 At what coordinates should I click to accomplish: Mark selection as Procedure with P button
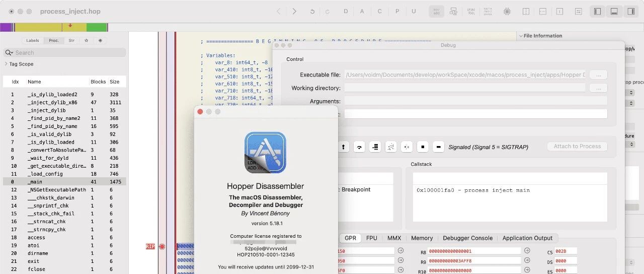(397, 11)
